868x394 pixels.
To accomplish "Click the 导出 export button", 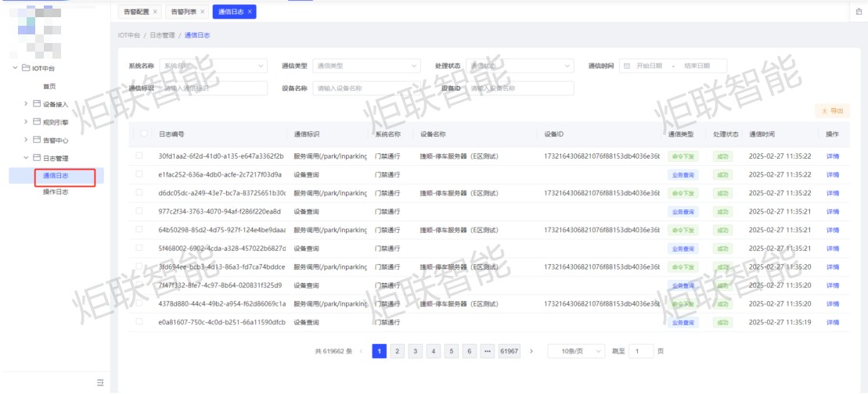I will click(x=832, y=111).
